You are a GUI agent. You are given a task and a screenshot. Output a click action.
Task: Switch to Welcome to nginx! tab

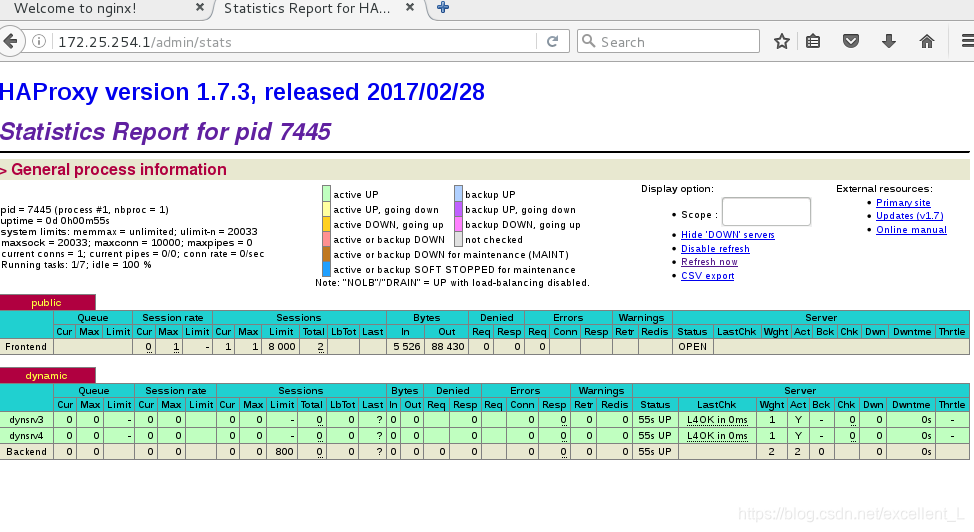coord(75,8)
